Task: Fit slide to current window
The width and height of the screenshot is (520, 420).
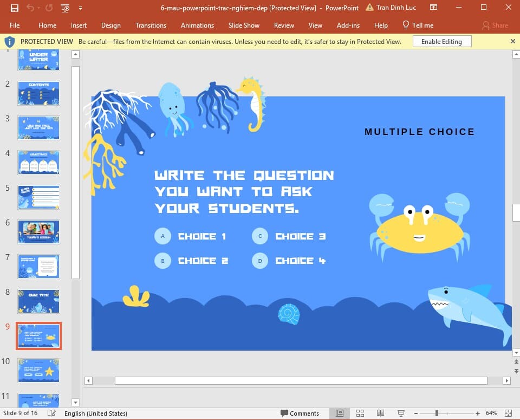Action: [x=508, y=413]
